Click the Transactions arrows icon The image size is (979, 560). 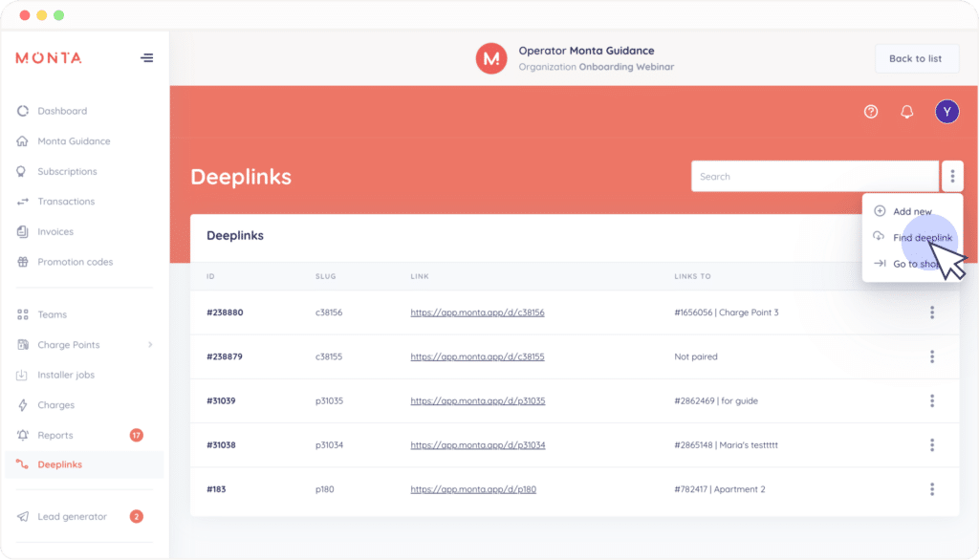[23, 202]
